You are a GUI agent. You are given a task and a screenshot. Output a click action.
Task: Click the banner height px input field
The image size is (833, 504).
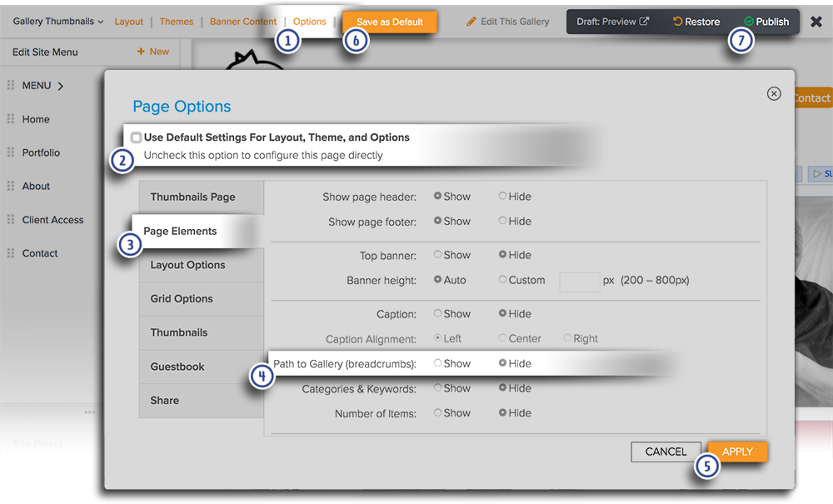(x=579, y=281)
